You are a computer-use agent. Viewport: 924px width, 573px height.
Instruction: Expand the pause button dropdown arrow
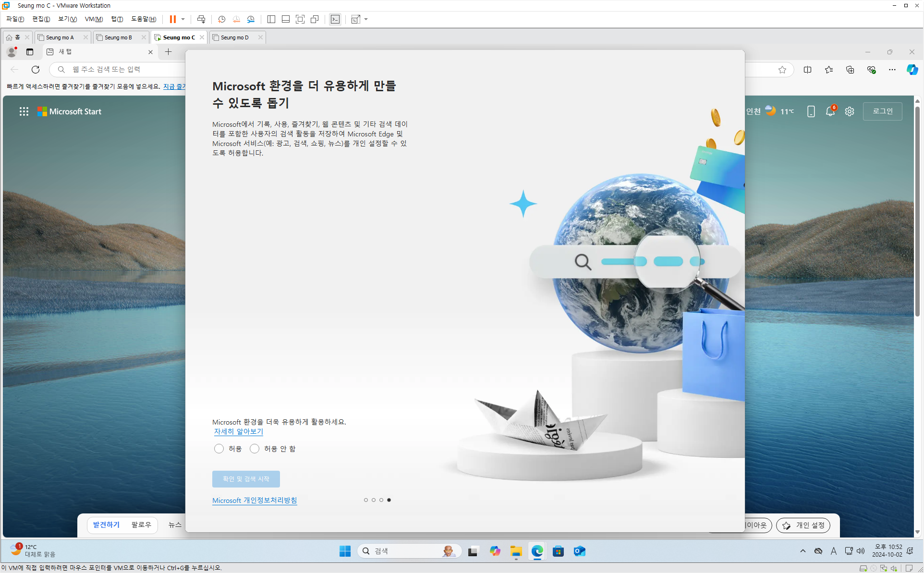click(x=183, y=19)
